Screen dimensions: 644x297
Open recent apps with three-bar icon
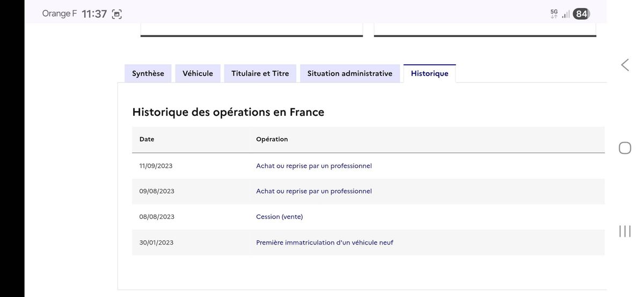pos(625,231)
